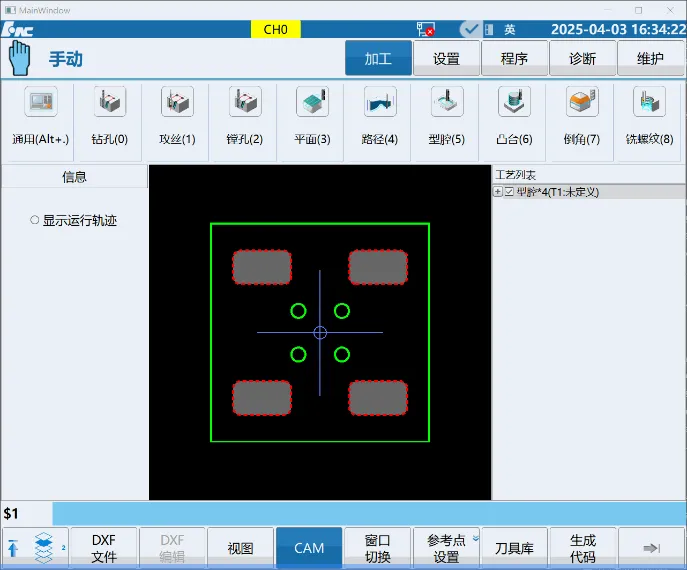Pick the 镗孔(2) boring tool
Viewport: 688px width, 570px height.
coord(245,102)
